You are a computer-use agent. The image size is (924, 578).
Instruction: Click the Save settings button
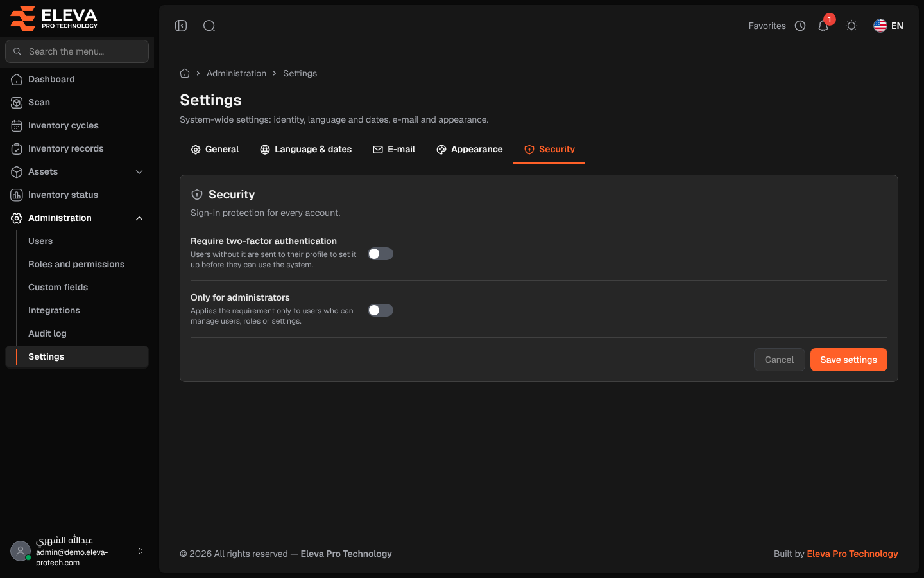click(x=849, y=360)
